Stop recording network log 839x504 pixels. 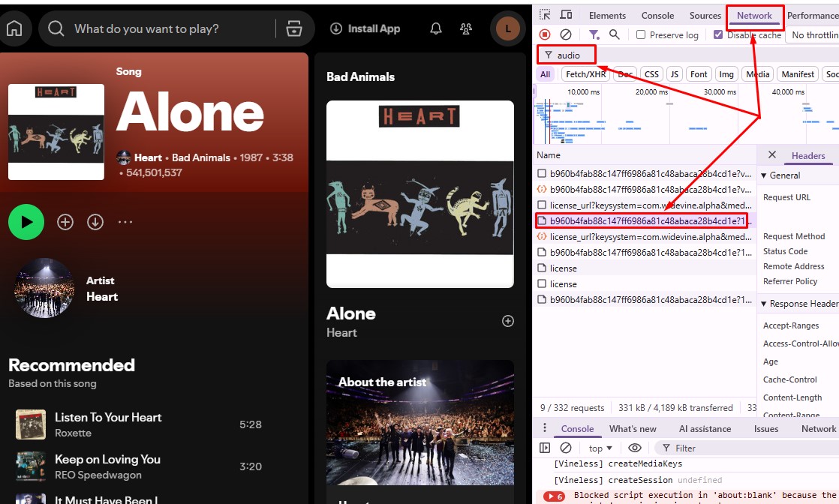[x=545, y=34]
